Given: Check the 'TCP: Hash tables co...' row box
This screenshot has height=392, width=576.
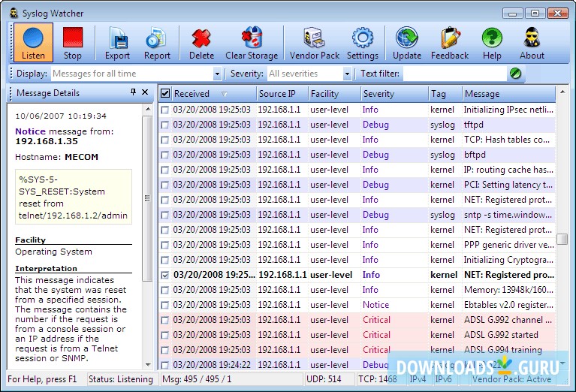Looking at the screenshot, I should [x=165, y=140].
